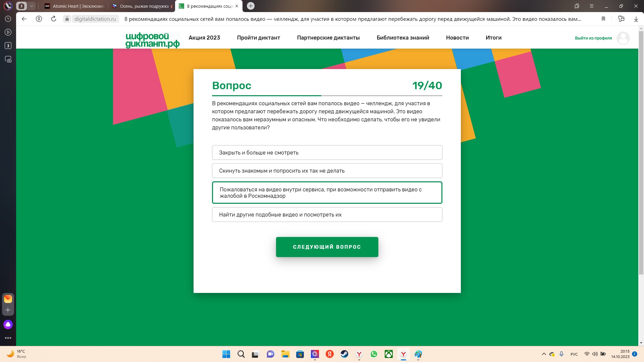Click the browser back arrow
The image size is (644, 362).
pos(24,19)
